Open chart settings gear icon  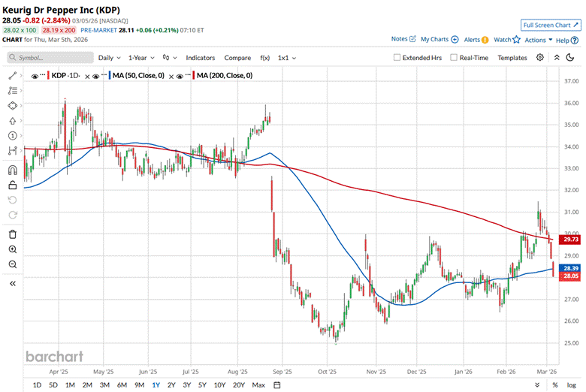[x=540, y=58]
